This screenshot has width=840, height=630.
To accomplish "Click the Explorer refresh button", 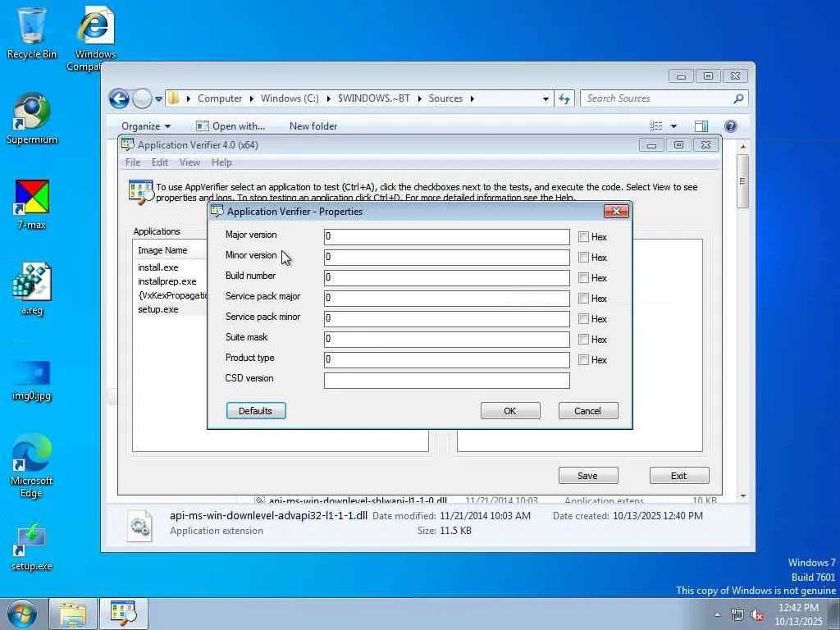I will (x=564, y=98).
